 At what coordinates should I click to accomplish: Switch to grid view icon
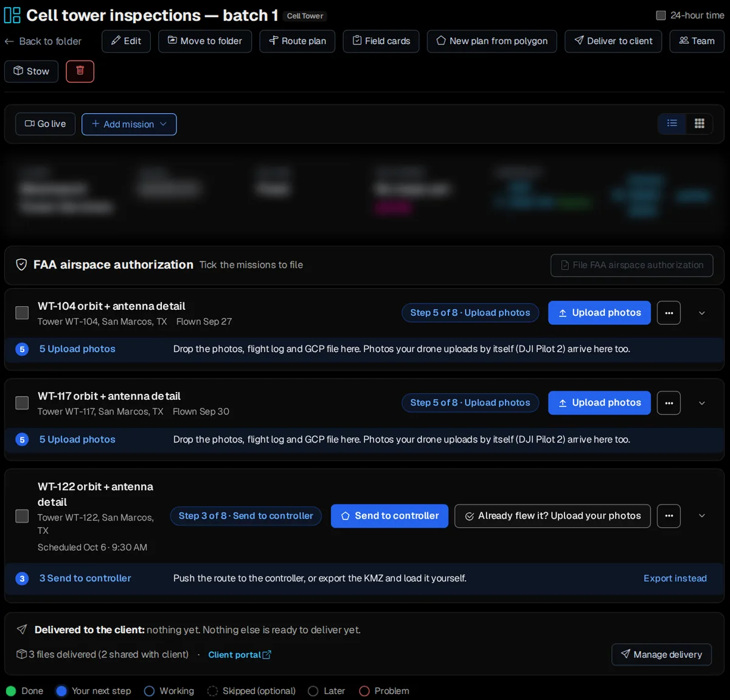coord(700,124)
